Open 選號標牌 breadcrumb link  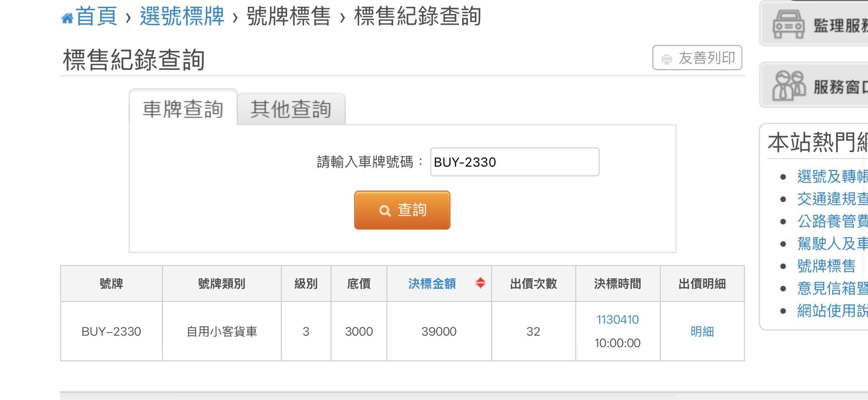pyautogui.click(x=182, y=16)
